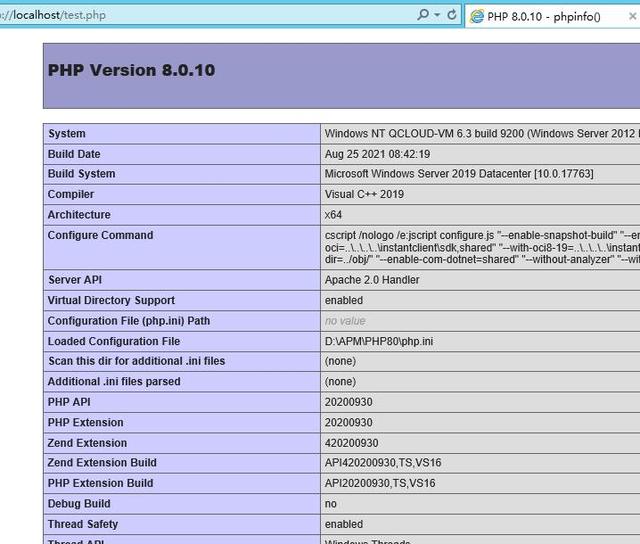Click the Architecture label
This screenshot has height=544, width=640.
(x=79, y=215)
